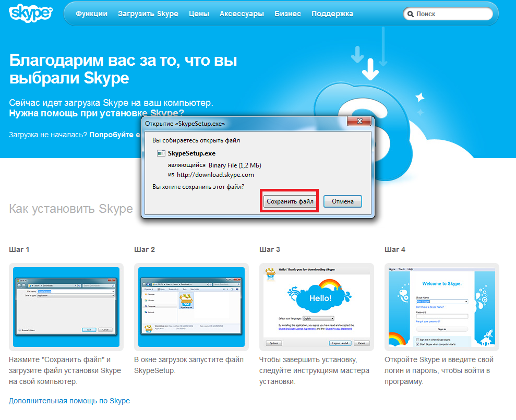Click the Открытие «SkypeSetup.exe» dialog title
Screen dimensions: 516x420
(x=185, y=124)
